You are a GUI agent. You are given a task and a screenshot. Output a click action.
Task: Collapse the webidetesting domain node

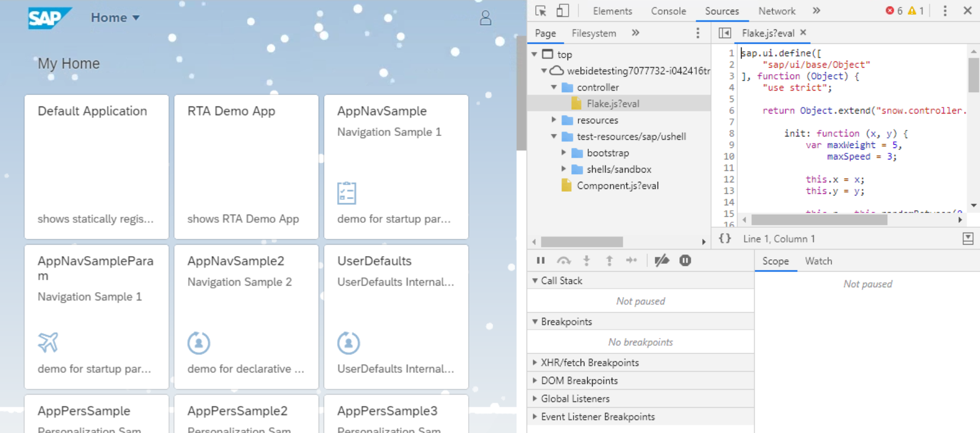pos(544,71)
